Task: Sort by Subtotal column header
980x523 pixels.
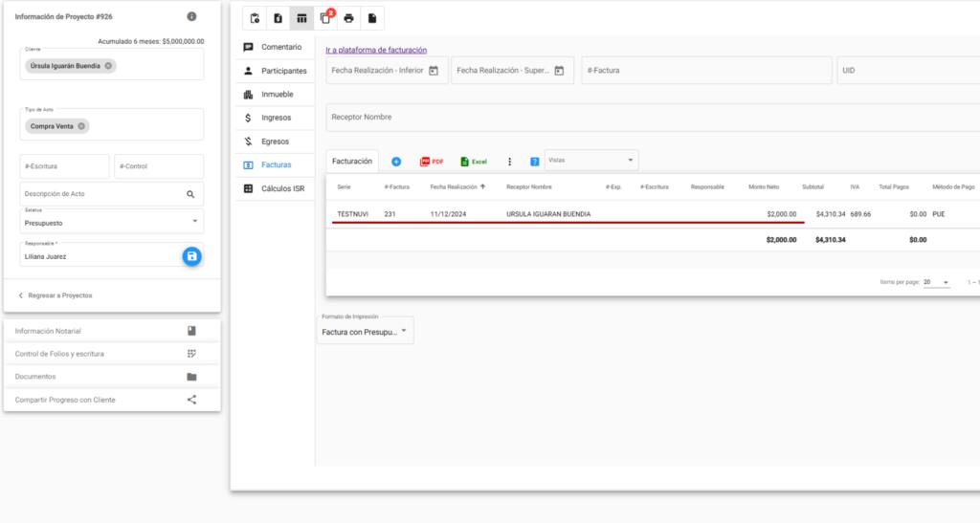Action: 813,187
